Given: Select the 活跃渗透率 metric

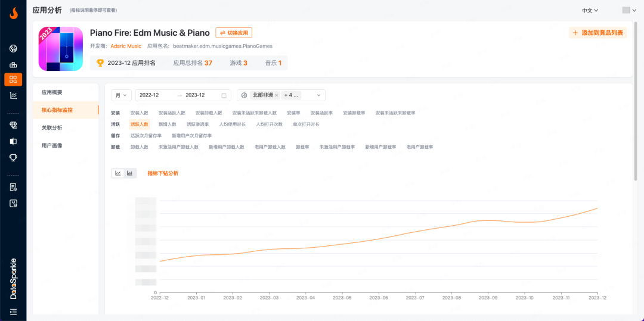Looking at the screenshot, I should 197,124.
